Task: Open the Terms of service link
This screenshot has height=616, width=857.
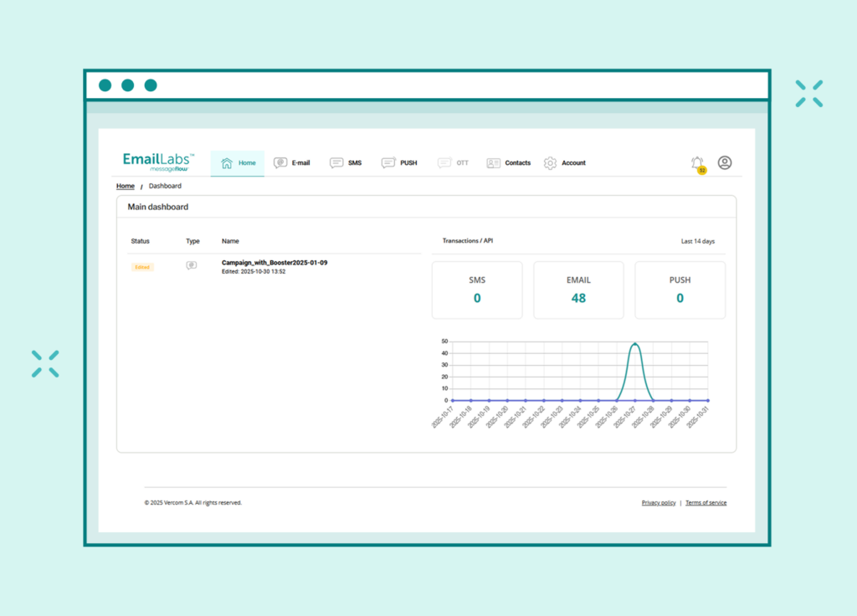Action: pyautogui.click(x=706, y=502)
